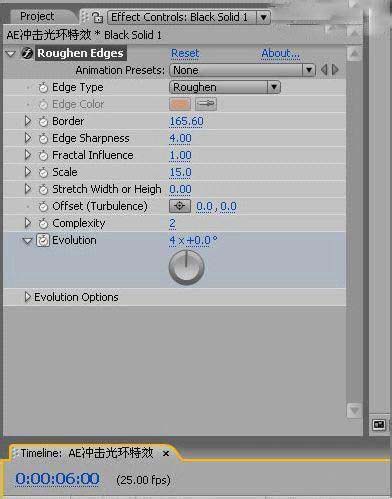Click Stretch value 0.00
Image resolution: width=392 pixels, height=499 pixels.
point(180,189)
